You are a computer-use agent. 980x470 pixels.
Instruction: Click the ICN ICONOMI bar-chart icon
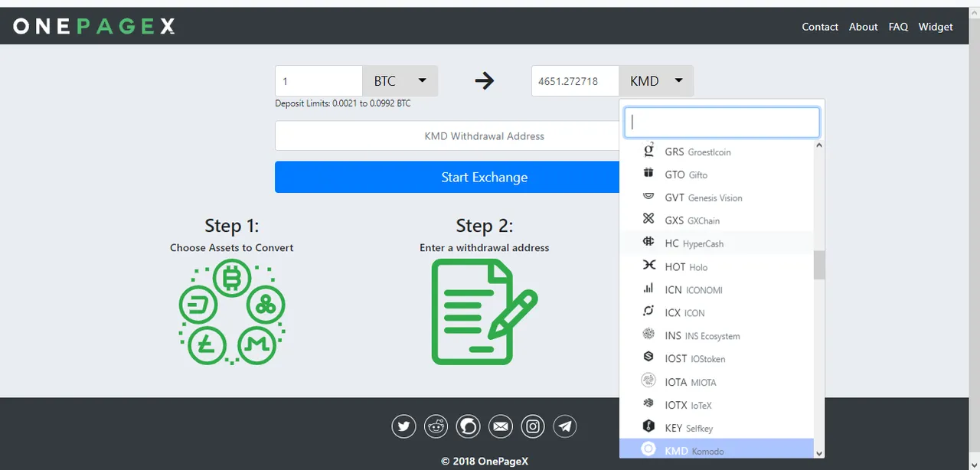(648, 289)
